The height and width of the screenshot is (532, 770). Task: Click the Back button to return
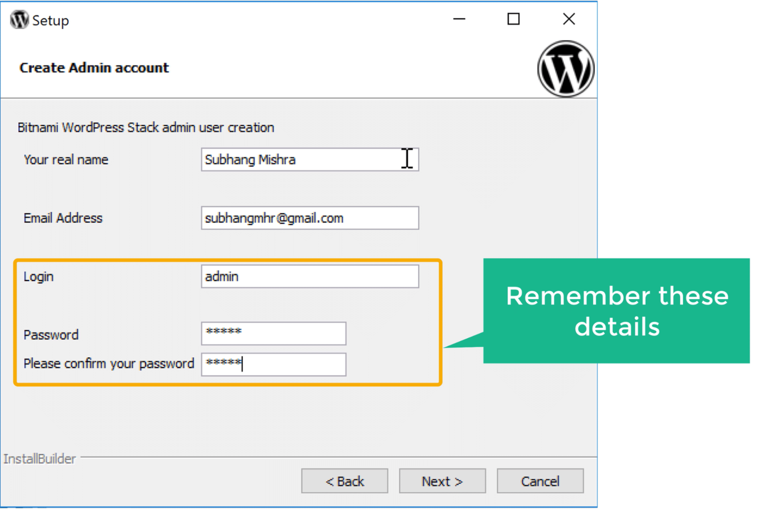click(x=344, y=481)
